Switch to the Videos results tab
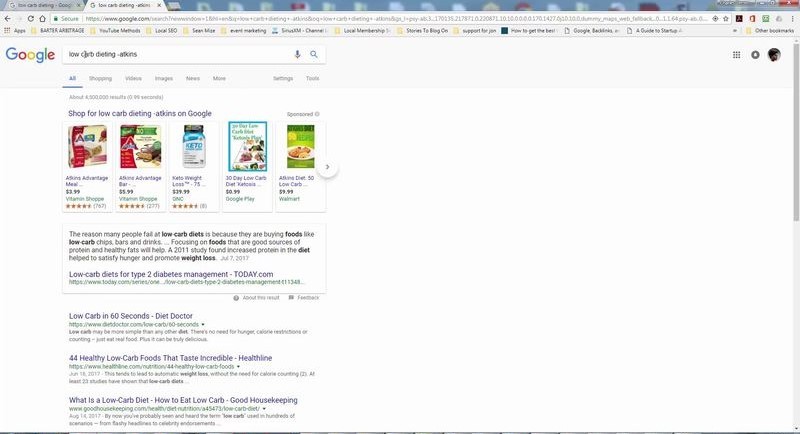 (x=133, y=78)
